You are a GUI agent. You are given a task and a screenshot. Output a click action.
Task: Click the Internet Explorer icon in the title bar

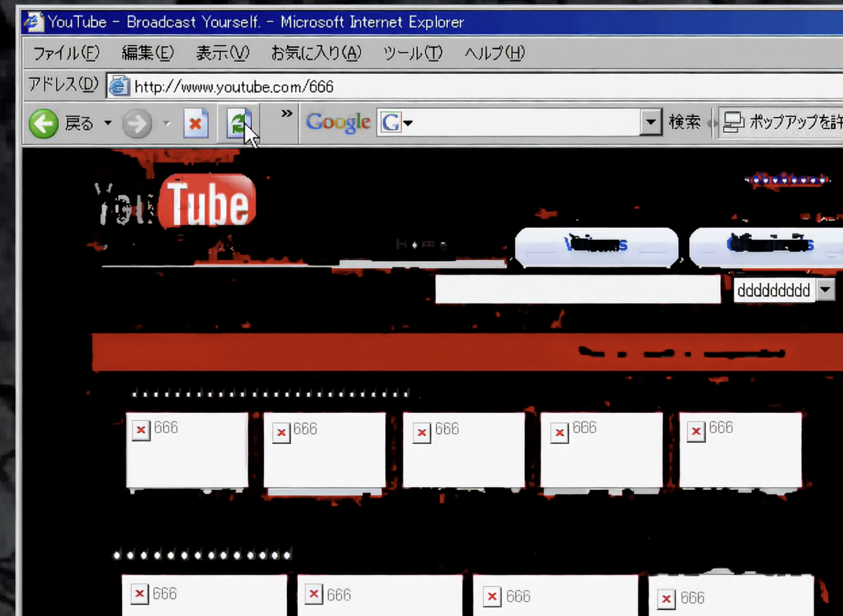click(33, 22)
